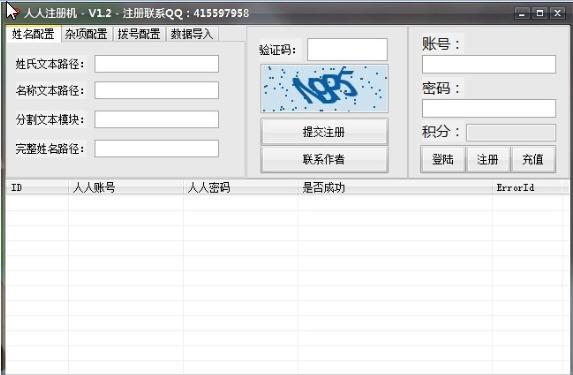The width and height of the screenshot is (573, 375).
Task: Open 充值 recharge button
Action: [x=533, y=159]
